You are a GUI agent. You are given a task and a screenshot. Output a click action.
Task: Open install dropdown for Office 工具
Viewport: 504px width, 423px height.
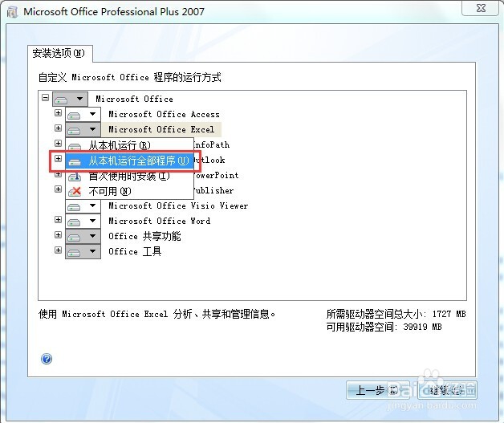(x=83, y=251)
